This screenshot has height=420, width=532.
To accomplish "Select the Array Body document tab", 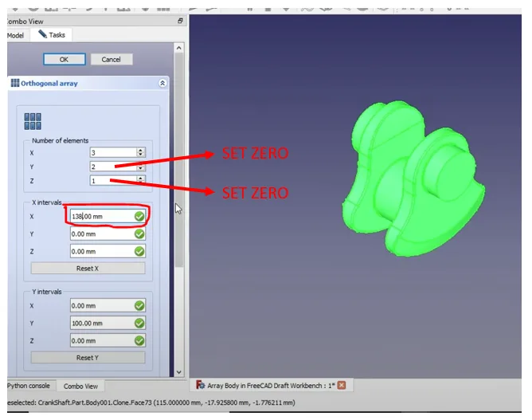I will click(x=271, y=386).
